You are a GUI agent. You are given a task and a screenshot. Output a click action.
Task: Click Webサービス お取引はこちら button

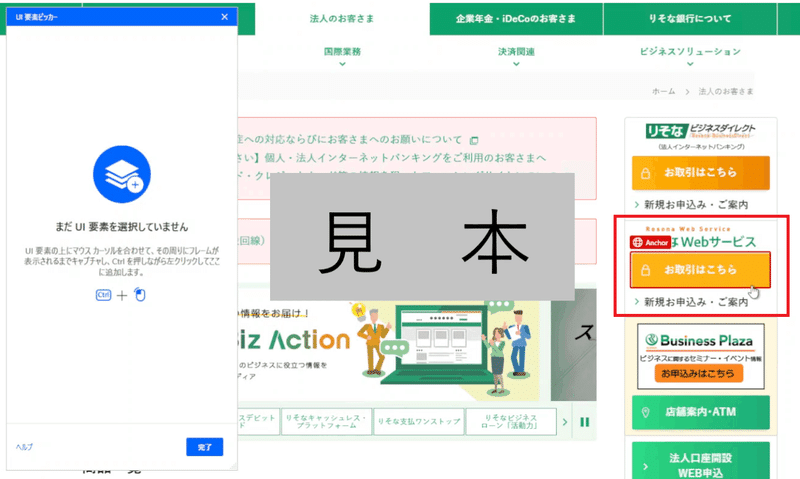700,269
